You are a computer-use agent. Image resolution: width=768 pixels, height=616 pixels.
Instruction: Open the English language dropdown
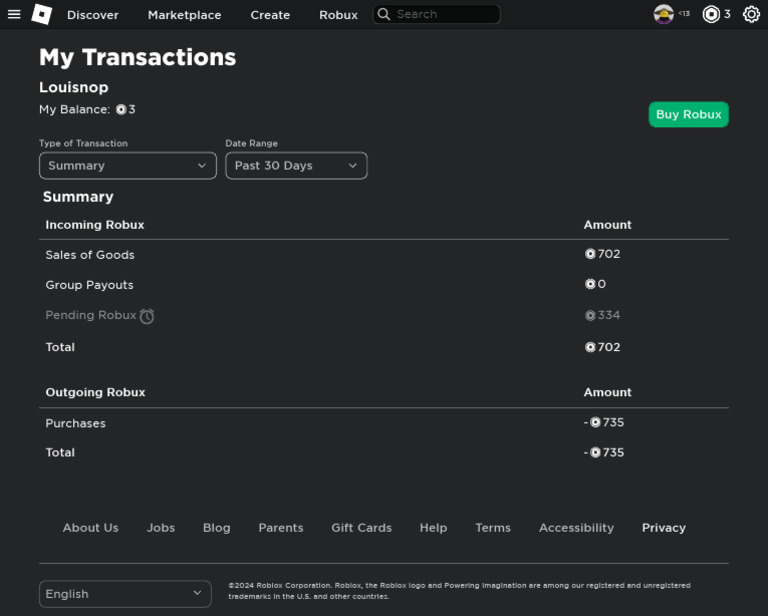(125, 594)
